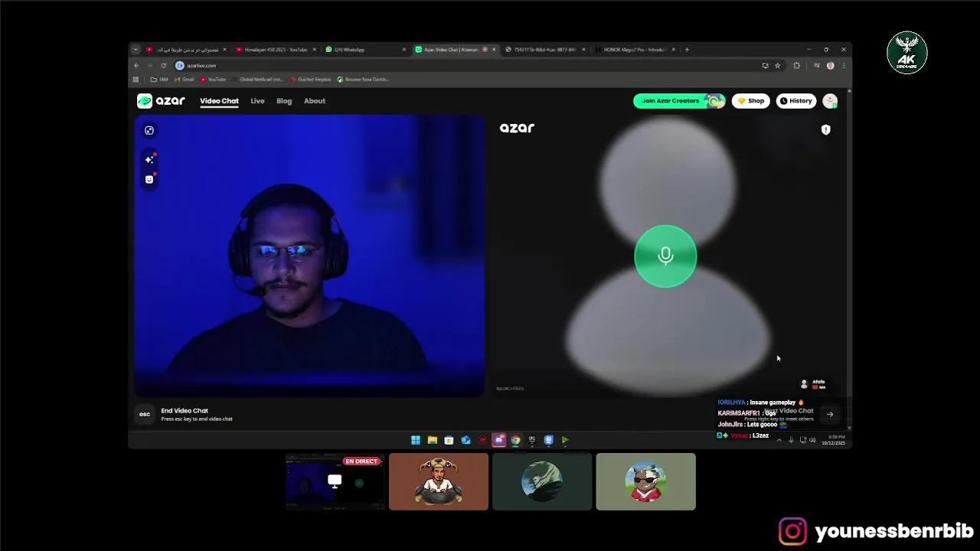Expand the tab search dropdown
980x551 pixels.
(136, 50)
